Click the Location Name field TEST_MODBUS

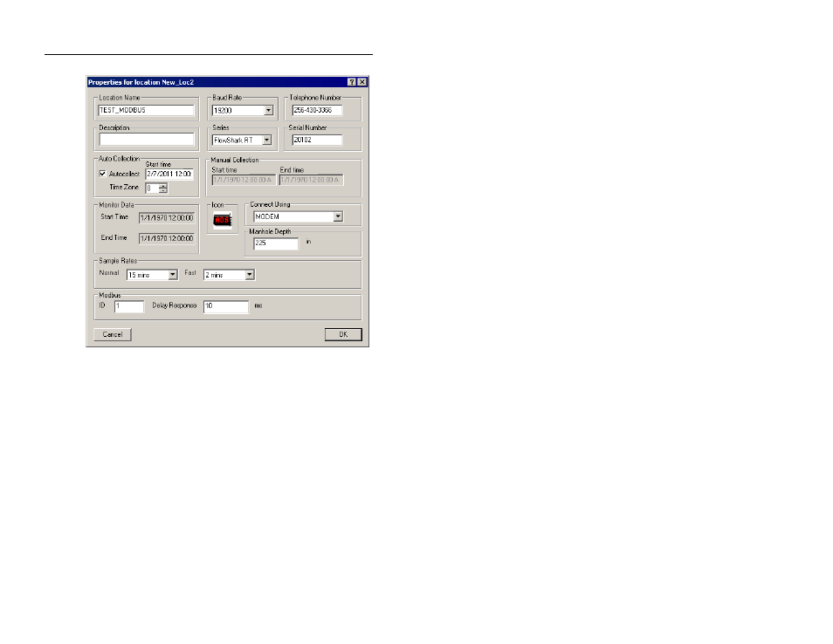tap(147, 110)
